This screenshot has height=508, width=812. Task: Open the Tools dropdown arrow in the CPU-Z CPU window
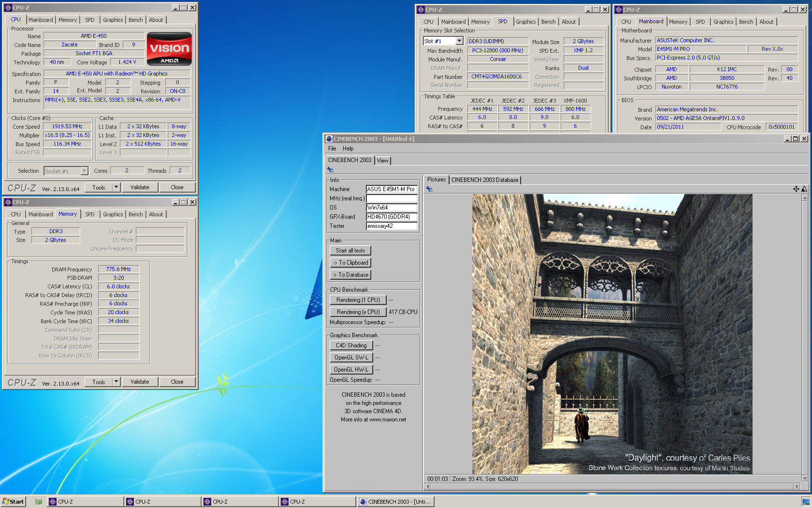[x=116, y=187]
